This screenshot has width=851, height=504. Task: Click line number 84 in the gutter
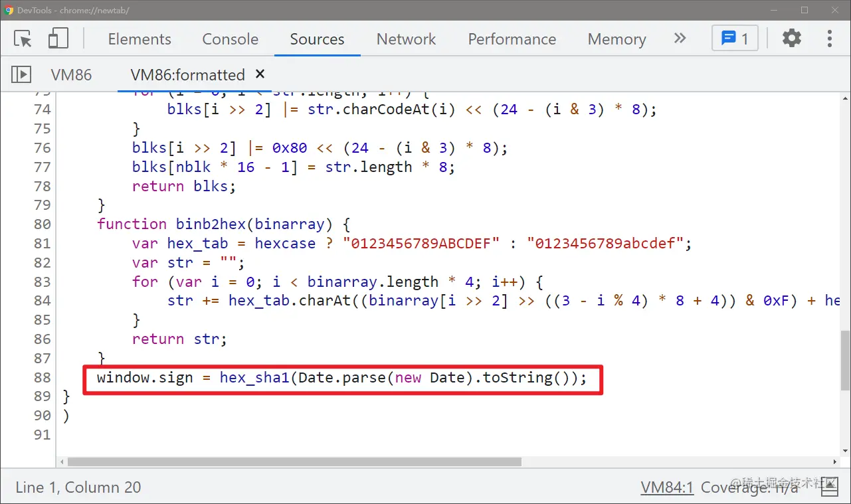pyautogui.click(x=43, y=301)
